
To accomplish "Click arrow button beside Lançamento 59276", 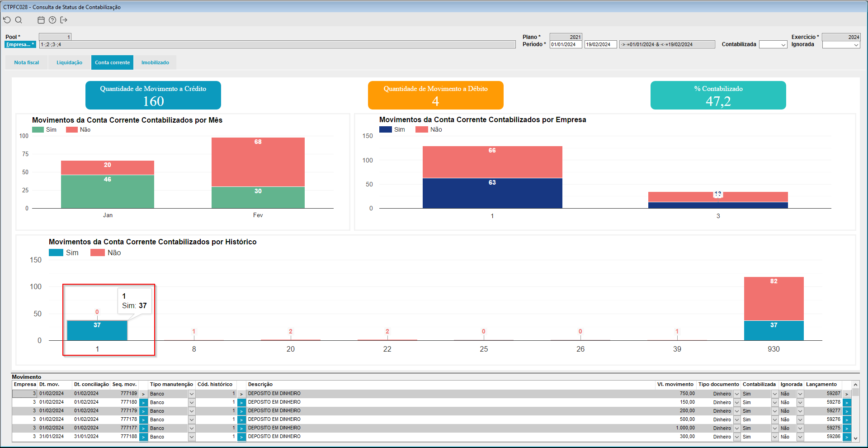I will coord(847,419).
